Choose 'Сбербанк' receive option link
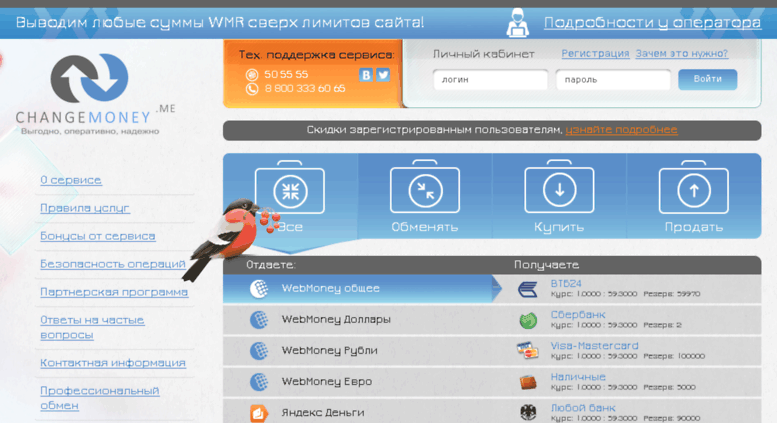This screenshot has height=423, width=777. [578, 315]
